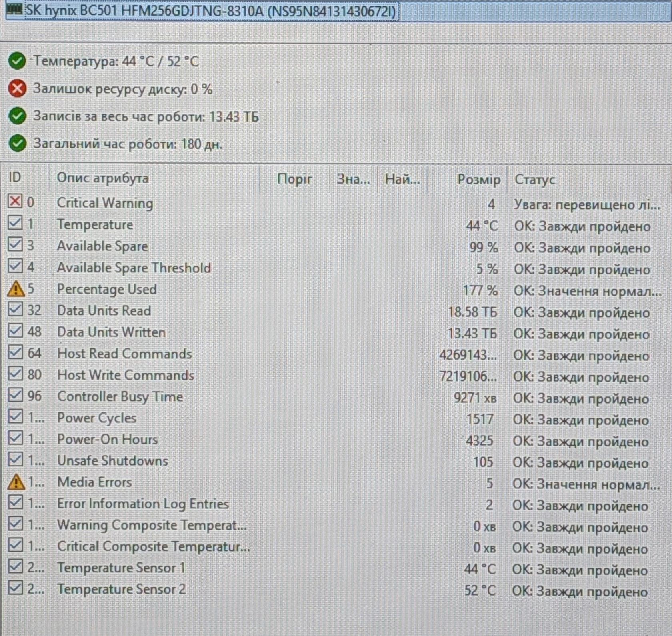Select the Host Read Commands attribute name

(124, 354)
